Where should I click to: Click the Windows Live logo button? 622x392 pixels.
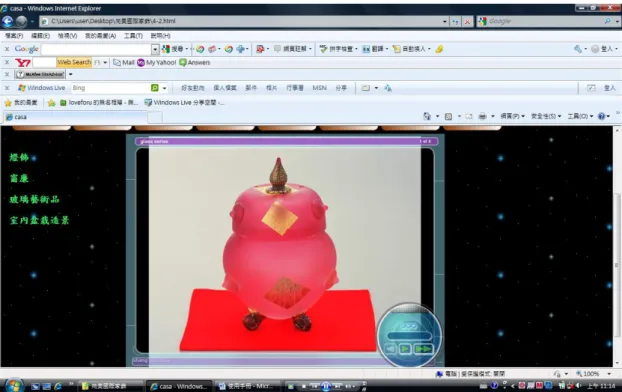click(41, 88)
